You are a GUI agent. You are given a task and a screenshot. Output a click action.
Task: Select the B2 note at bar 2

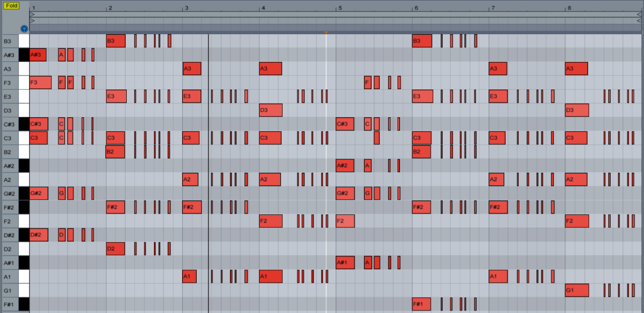pyautogui.click(x=115, y=151)
